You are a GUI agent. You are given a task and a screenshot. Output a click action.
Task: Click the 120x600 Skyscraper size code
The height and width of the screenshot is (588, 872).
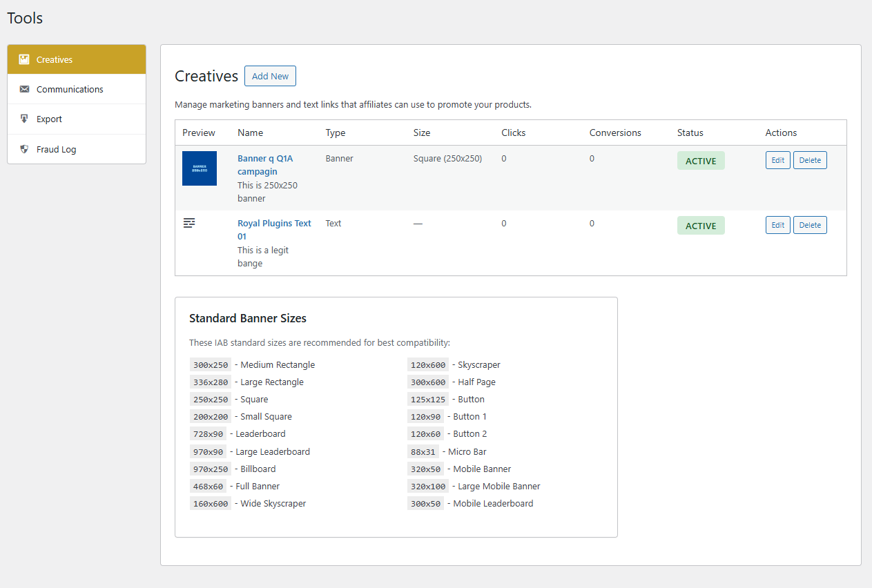coord(428,364)
